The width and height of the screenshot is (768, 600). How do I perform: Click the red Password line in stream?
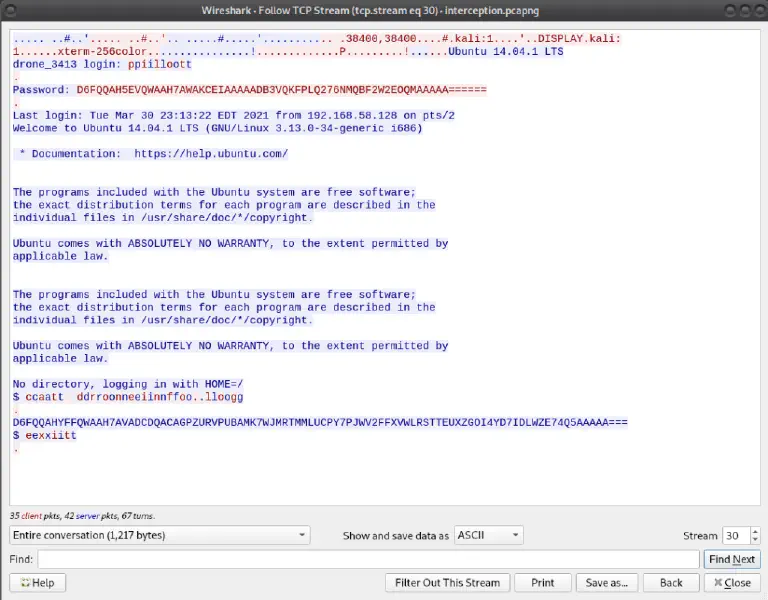tap(249, 90)
